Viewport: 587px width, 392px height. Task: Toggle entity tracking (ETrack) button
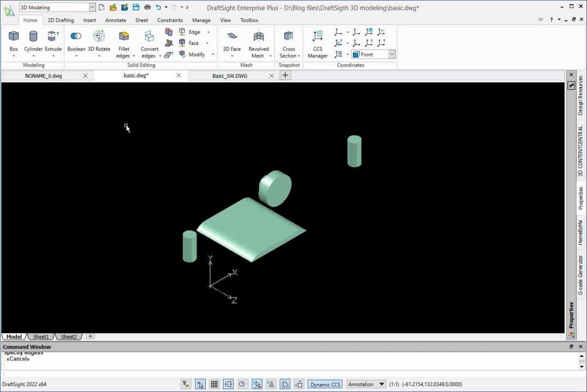(271, 384)
